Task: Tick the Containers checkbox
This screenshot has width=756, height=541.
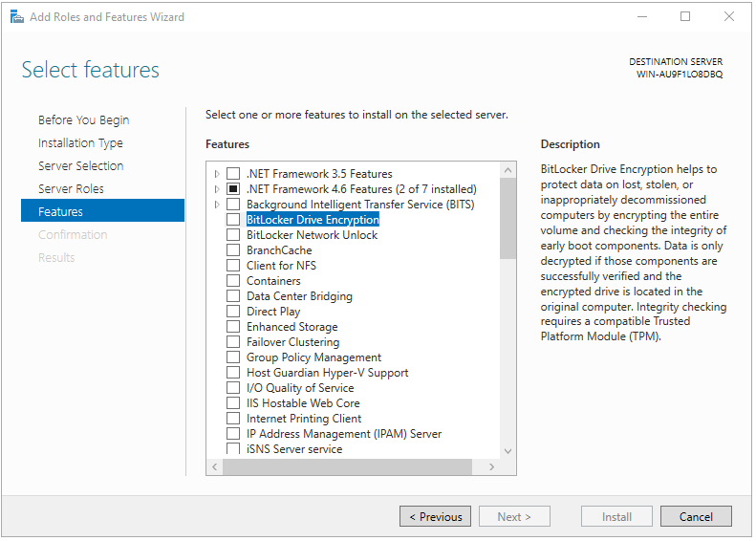Action: [x=233, y=281]
